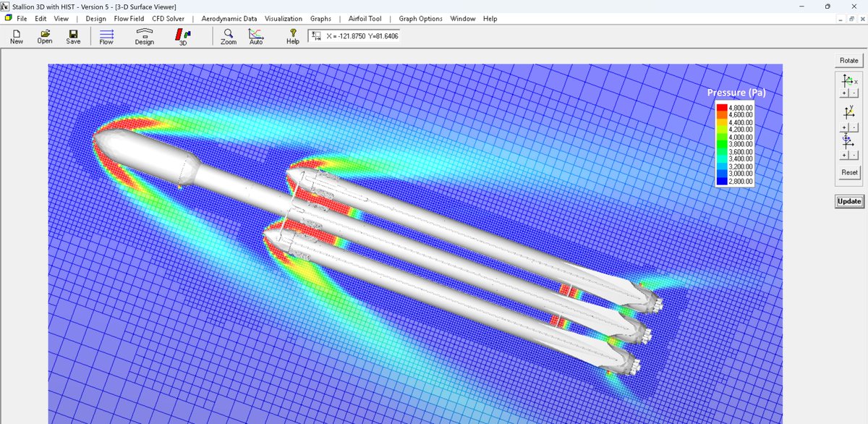Minimize the inner MDI child window

click(841, 19)
